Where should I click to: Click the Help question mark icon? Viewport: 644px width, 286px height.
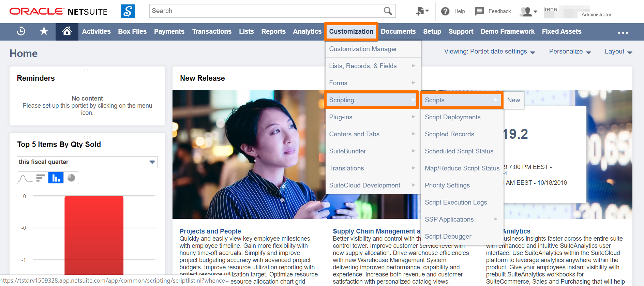pyautogui.click(x=445, y=11)
